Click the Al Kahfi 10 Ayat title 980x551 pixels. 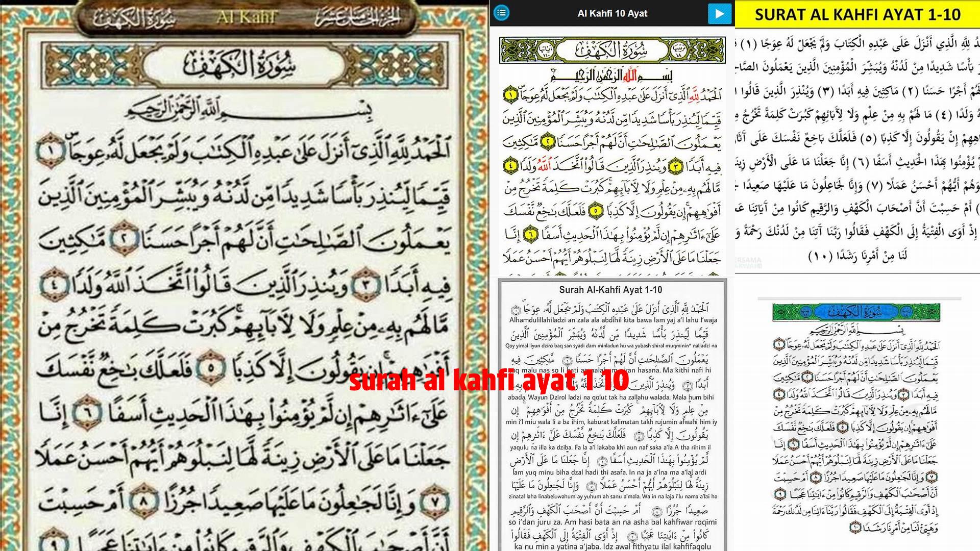612,14
